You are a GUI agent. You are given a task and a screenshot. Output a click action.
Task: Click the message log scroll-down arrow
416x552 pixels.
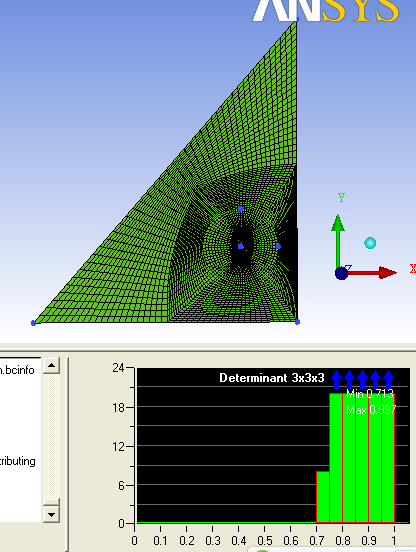click(x=51, y=514)
